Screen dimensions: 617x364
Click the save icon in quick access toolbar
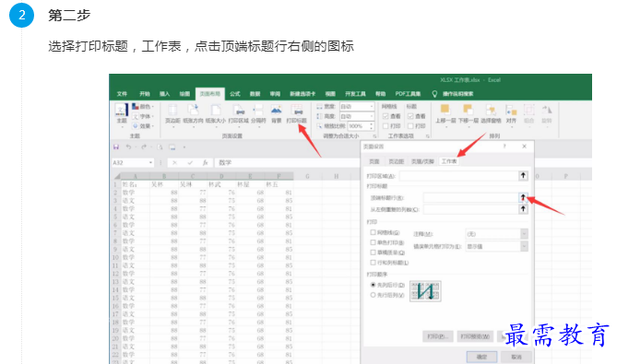pyautogui.click(x=116, y=147)
